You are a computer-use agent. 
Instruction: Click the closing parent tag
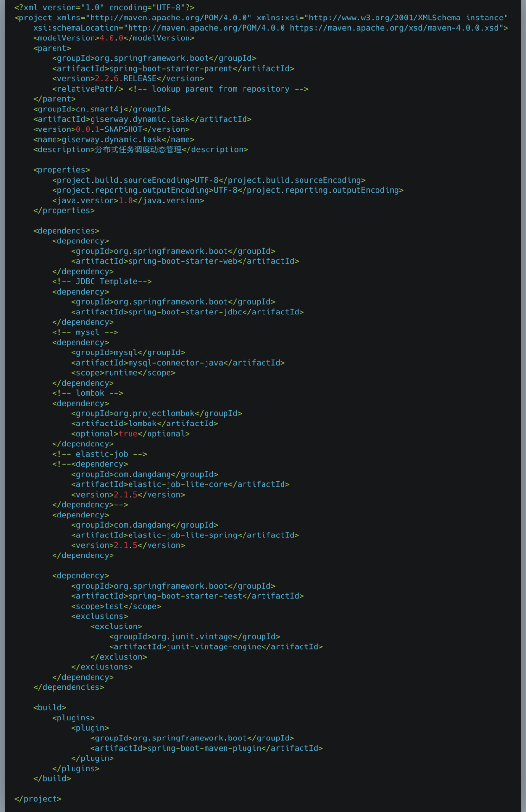pyautogui.click(x=55, y=99)
